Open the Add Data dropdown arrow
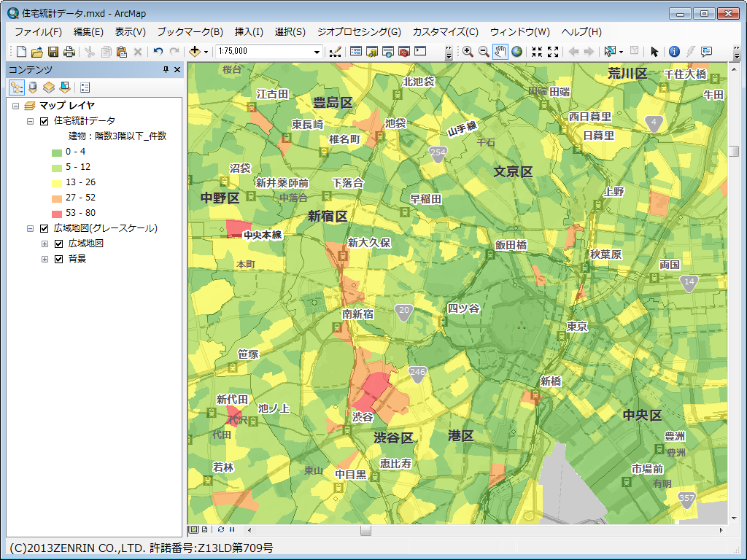The height and width of the screenshot is (560, 747). [x=206, y=52]
